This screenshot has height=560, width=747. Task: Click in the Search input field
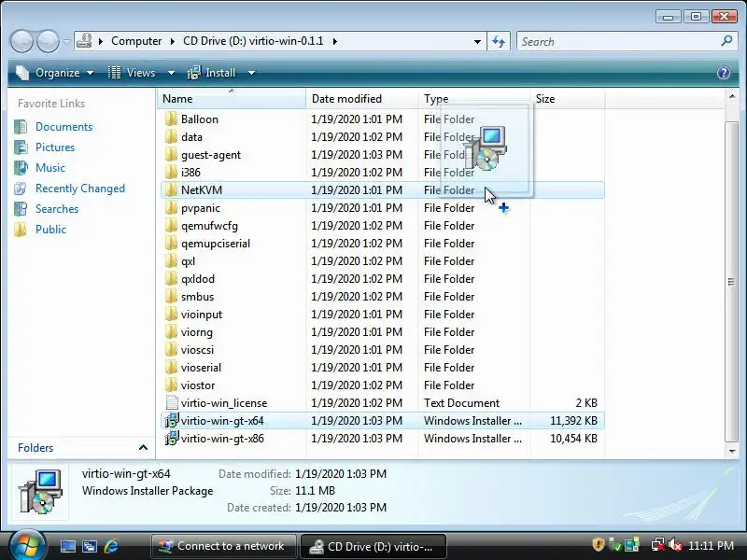(619, 41)
